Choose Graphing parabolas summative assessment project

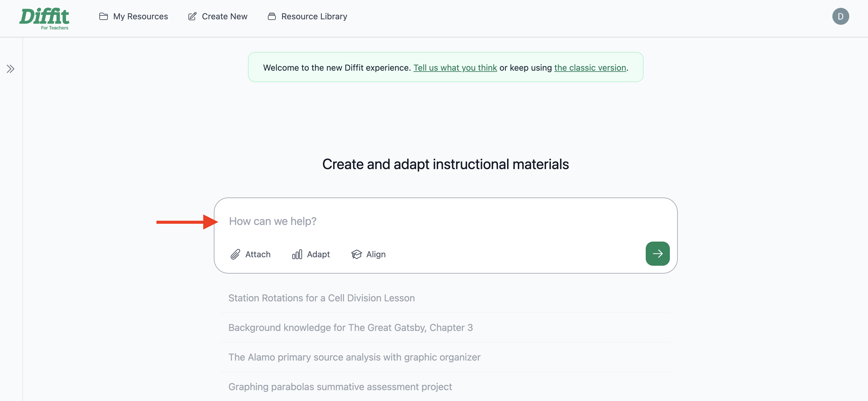(445, 387)
